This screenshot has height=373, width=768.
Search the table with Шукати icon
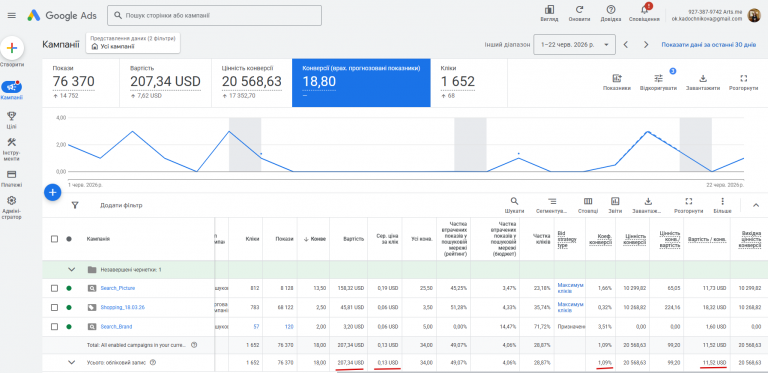514,205
